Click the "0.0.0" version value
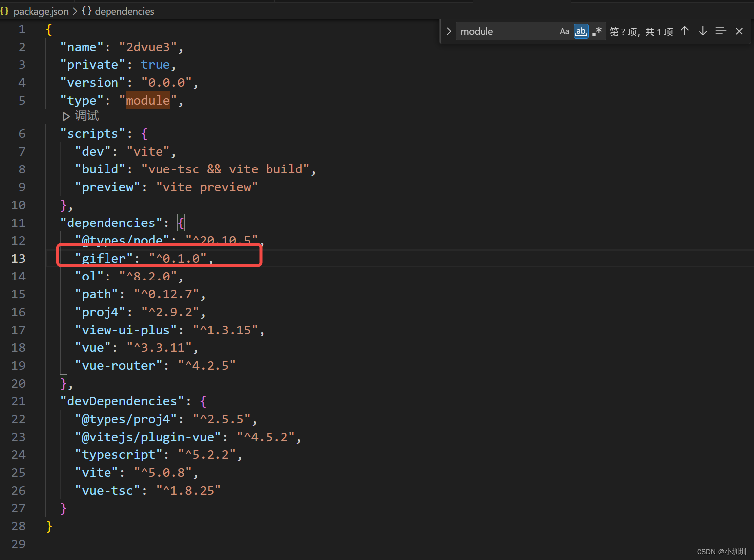 coord(166,83)
